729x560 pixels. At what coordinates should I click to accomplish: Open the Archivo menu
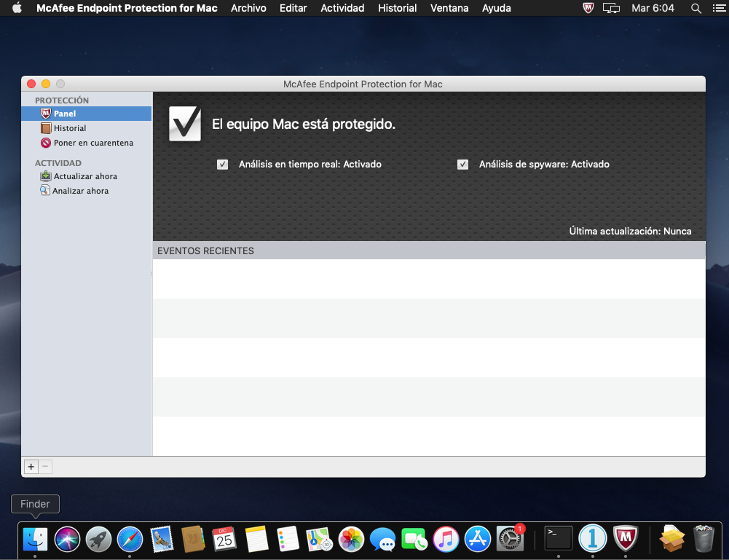click(249, 8)
